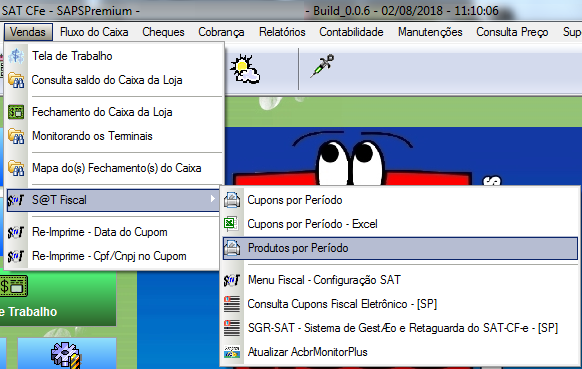Open the Relatórios menu
This screenshot has width=582, height=369.
(282, 32)
